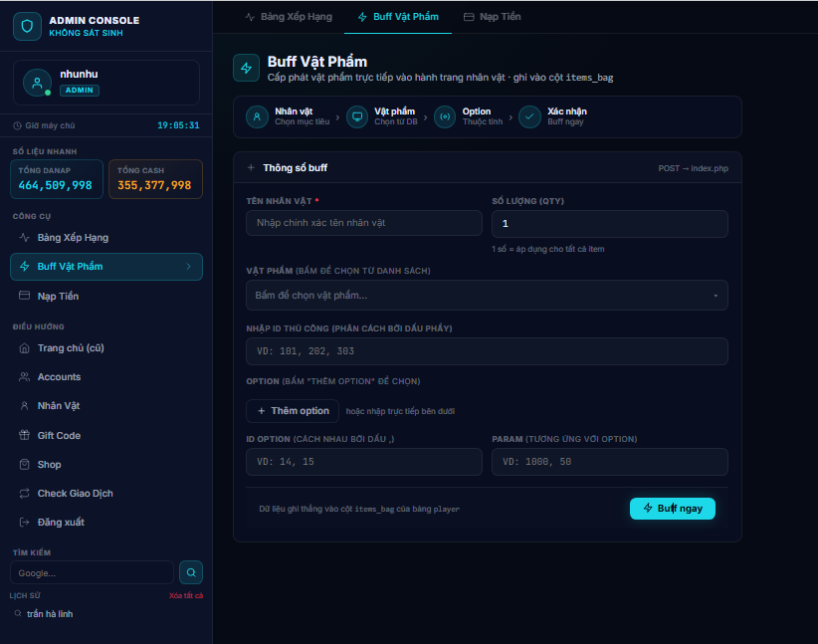Click the swap arrows icon beside Check Giao Dịch

pyautogui.click(x=25, y=493)
